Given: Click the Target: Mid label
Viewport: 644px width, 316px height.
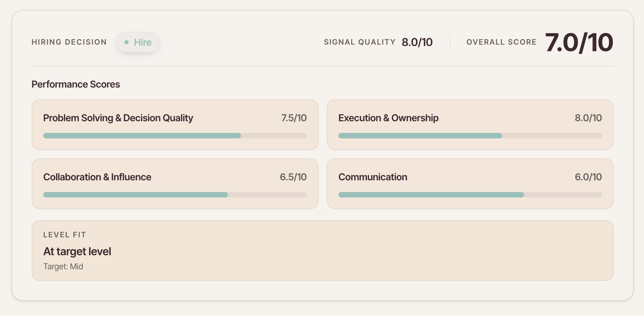Looking at the screenshot, I should pos(63,266).
